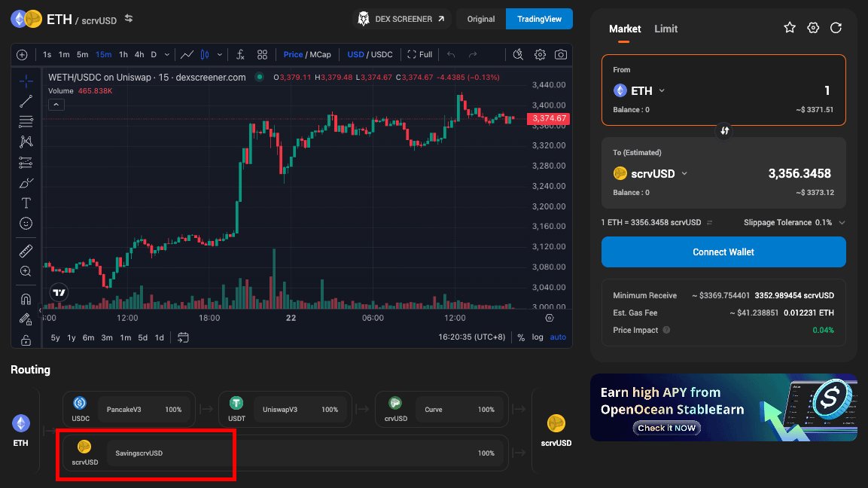868x488 pixels.
Task: Switch From and To tokens
Action: click(x=724, y=131)
